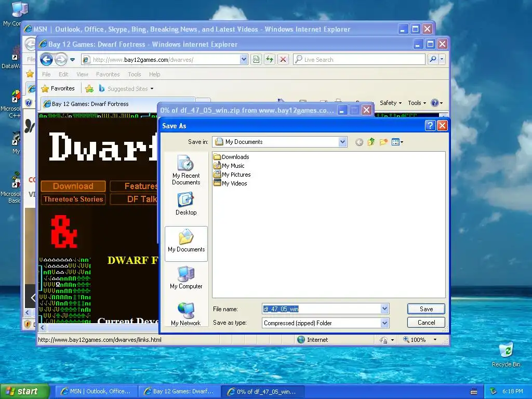Open Suggested Sites dropdown

click(126, 88)
